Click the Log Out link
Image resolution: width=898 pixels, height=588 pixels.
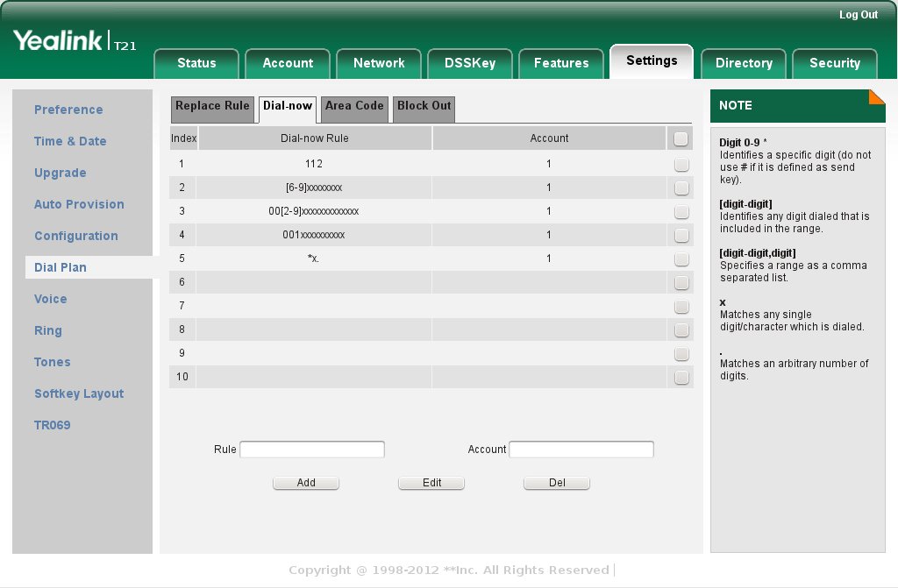(858, 15)
